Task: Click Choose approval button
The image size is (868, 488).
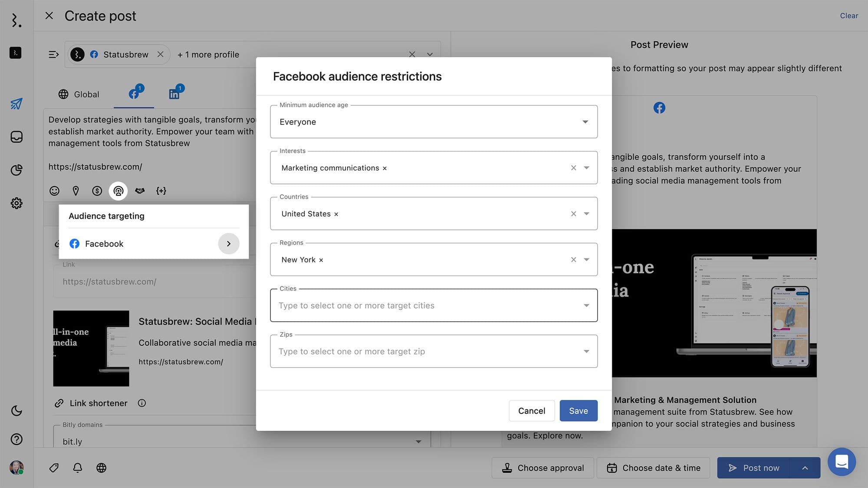Action: click(542, 468)
